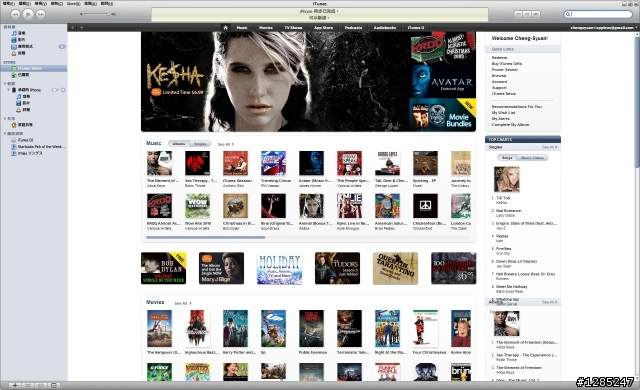Open the Movies store tab
Viewport: 640px width, 390px height.
[266, 28]
